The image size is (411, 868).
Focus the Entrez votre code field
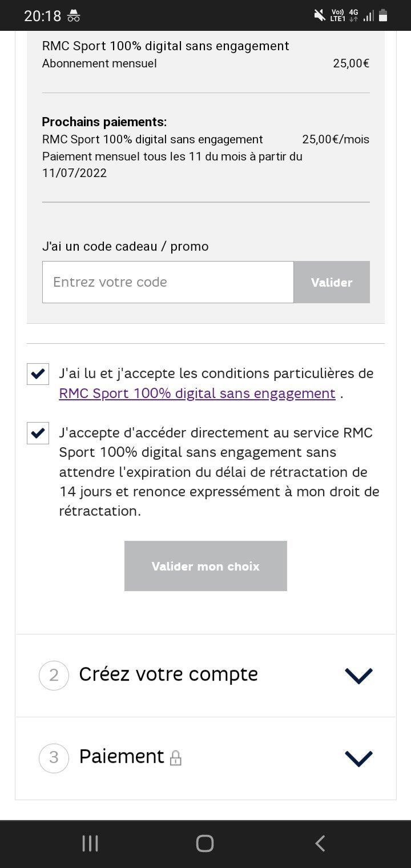[168, 282]
